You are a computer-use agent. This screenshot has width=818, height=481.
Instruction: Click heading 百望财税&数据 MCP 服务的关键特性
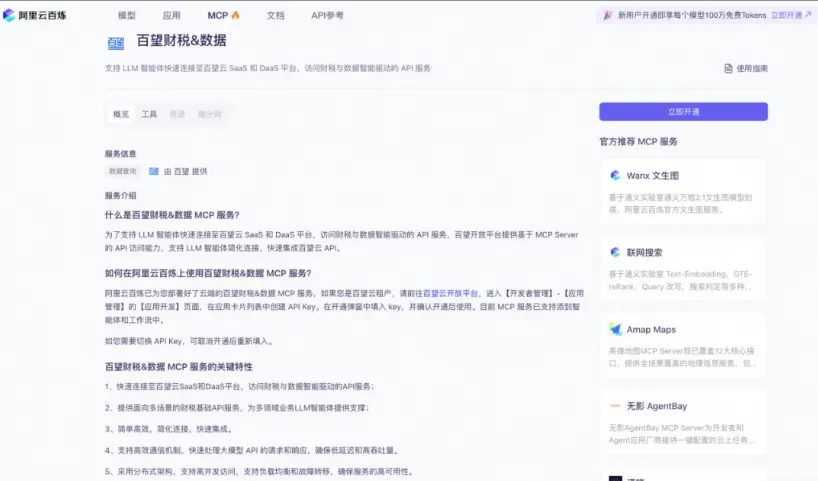[178, 367]
